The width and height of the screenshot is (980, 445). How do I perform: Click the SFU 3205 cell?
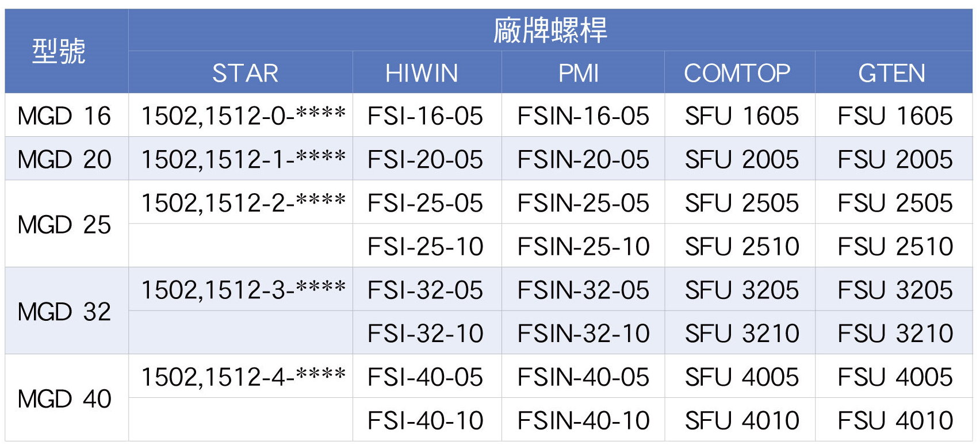coord(742,290)
